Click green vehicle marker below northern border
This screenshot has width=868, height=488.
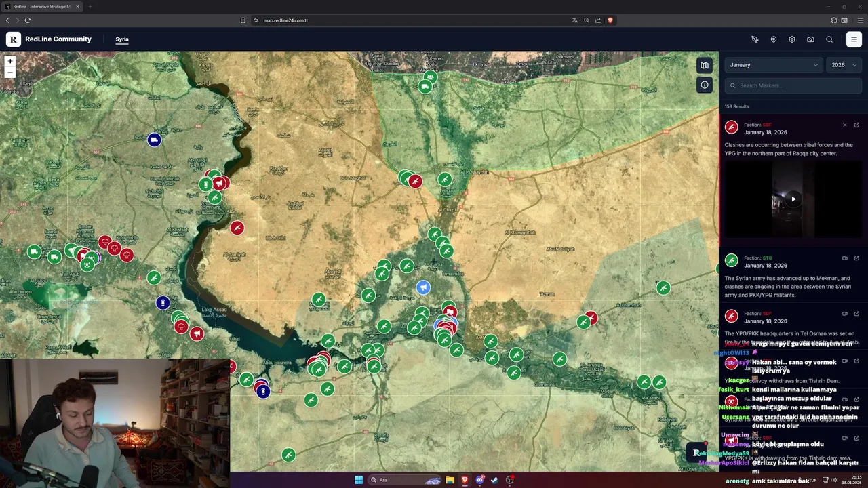425,87
